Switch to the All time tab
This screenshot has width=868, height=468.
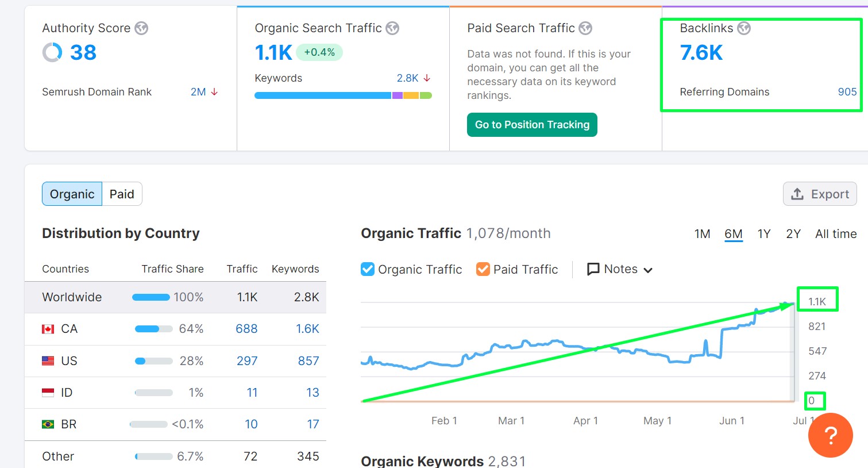(x=836, y=233)
